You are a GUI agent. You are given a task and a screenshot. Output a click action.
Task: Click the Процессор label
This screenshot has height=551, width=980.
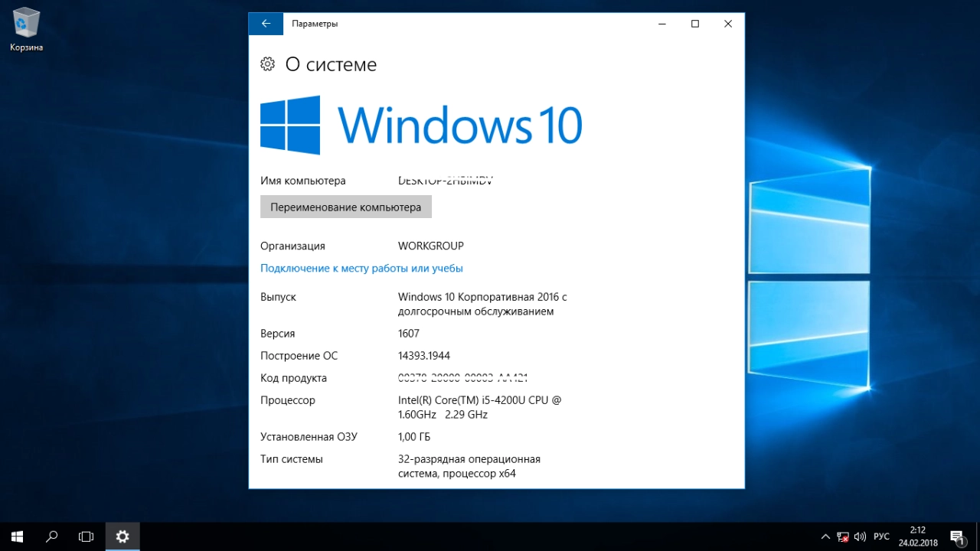click(288, 400)
